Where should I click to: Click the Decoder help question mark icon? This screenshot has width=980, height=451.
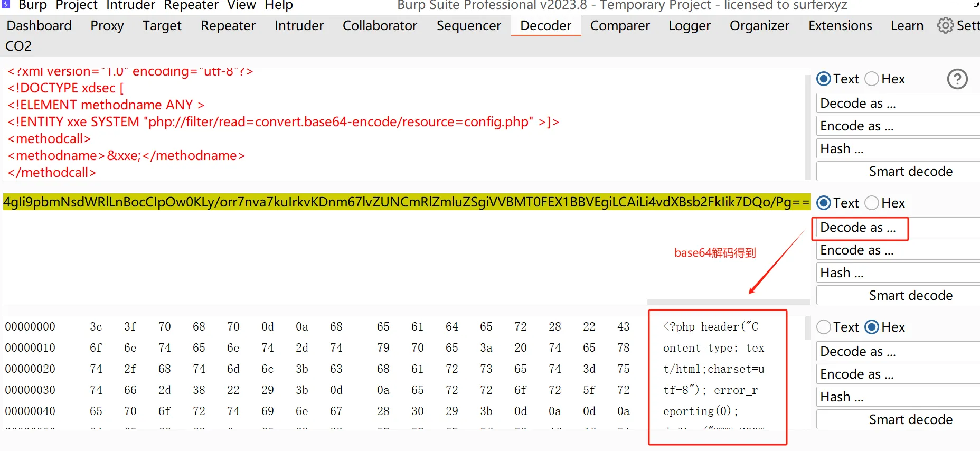[957, 79]
